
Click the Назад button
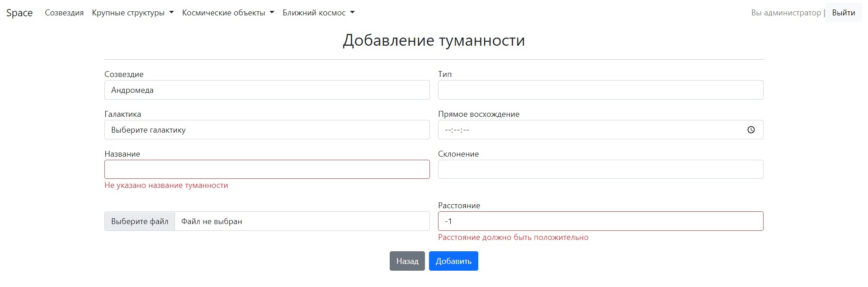click(x=407, y=261)
